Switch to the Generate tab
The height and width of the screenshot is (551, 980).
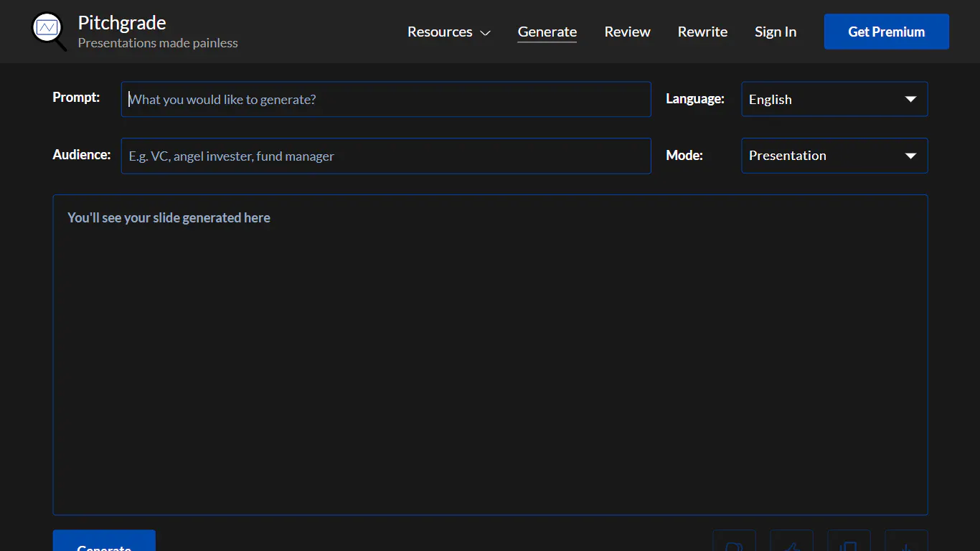547,32
